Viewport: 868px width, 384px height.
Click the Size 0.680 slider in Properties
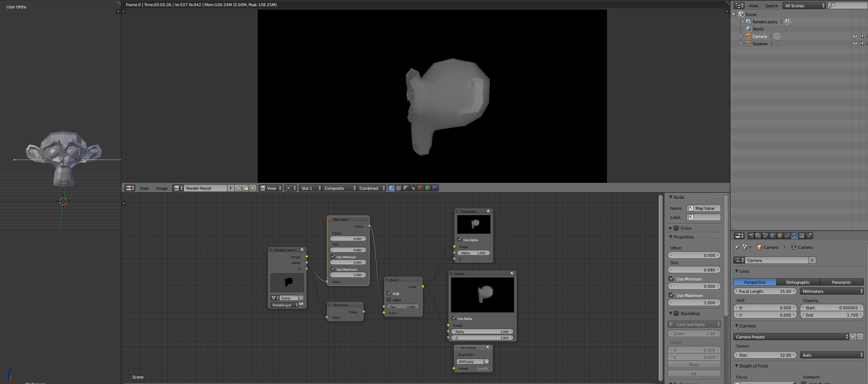(x=694, y=270)
